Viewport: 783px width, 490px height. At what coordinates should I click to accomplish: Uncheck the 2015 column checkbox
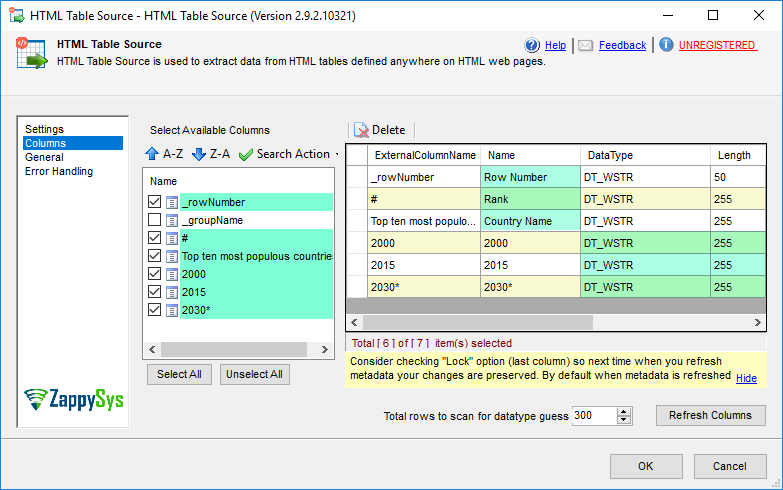(x=154, y=292)
